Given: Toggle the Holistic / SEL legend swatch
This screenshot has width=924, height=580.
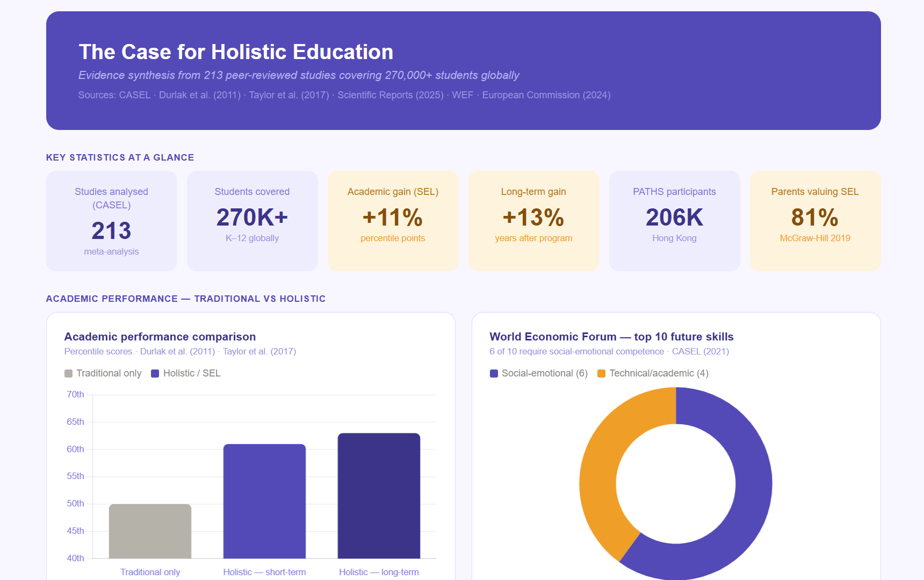Looking at the screenshot, I should pyautogui.click(x=155, y=373).
